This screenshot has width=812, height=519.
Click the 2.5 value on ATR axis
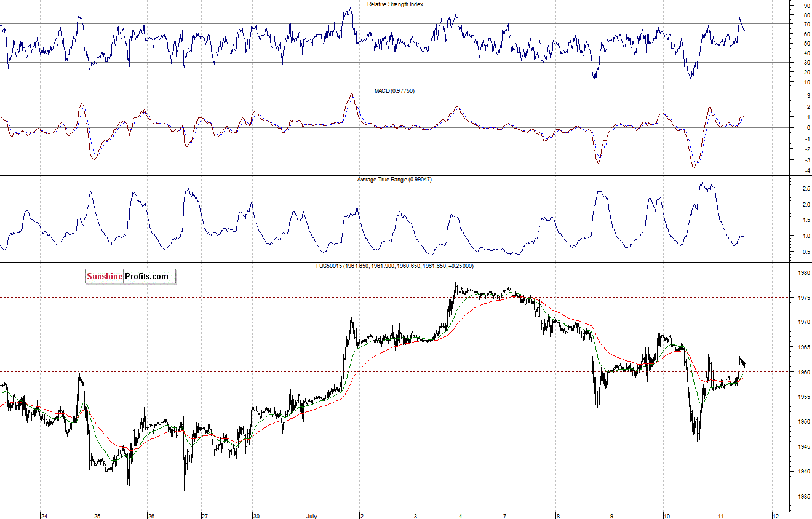806,188
